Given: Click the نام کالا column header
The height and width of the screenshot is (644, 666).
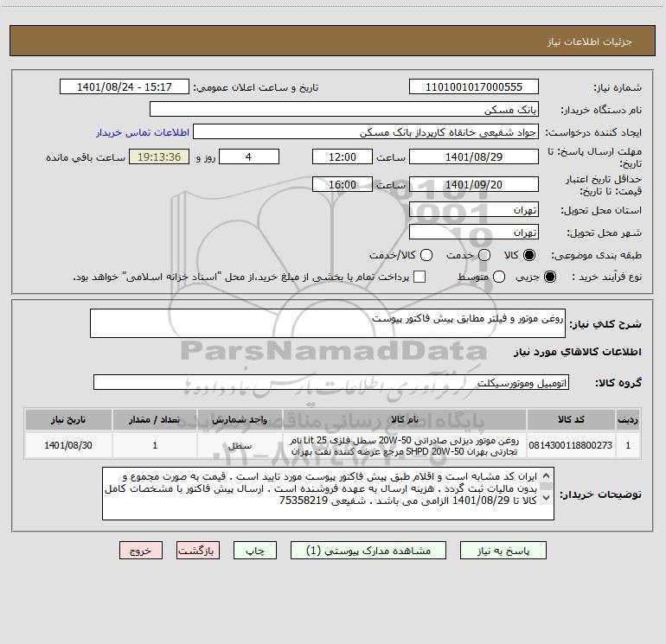Looking at the screenshot, I should 405,419.
